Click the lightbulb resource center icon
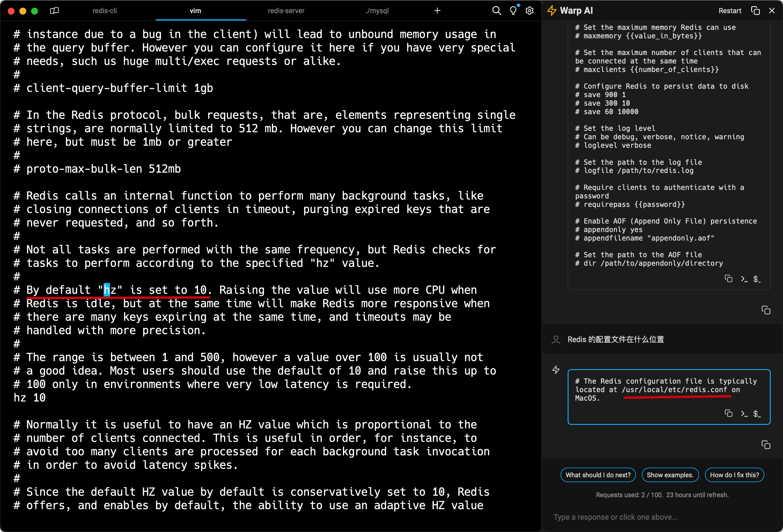The image size is (783, 532). 513,11
